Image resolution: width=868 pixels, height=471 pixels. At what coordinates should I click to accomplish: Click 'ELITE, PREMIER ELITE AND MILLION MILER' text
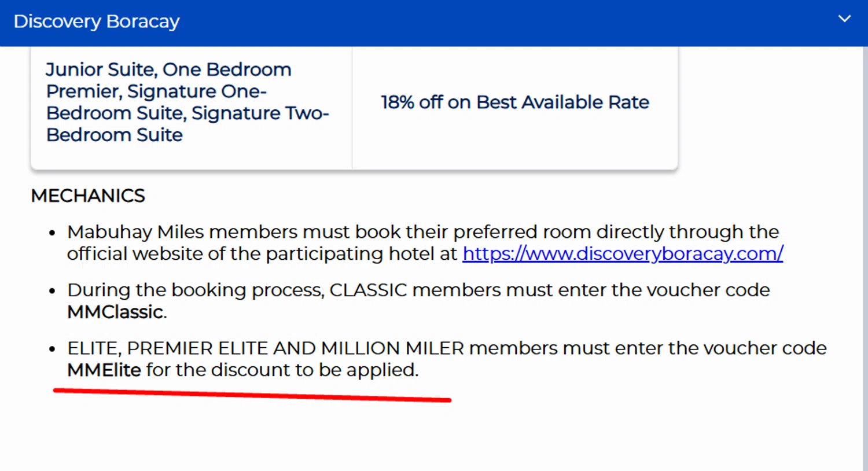[266, 348]
